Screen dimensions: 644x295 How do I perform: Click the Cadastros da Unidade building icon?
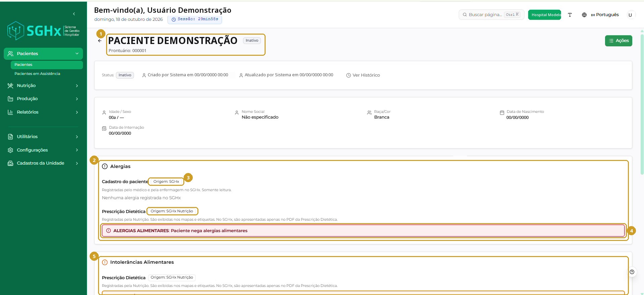coord(10,163)
